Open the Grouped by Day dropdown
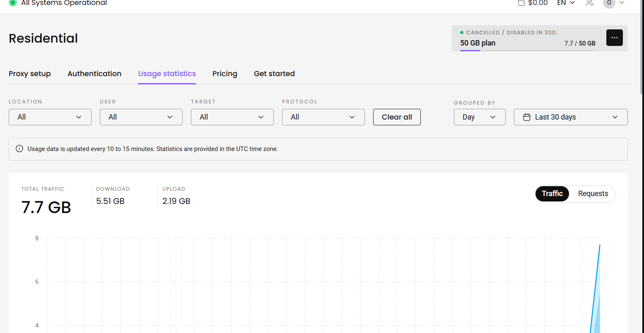The width and height of the screenshot is (644, 333). [480, 117]
